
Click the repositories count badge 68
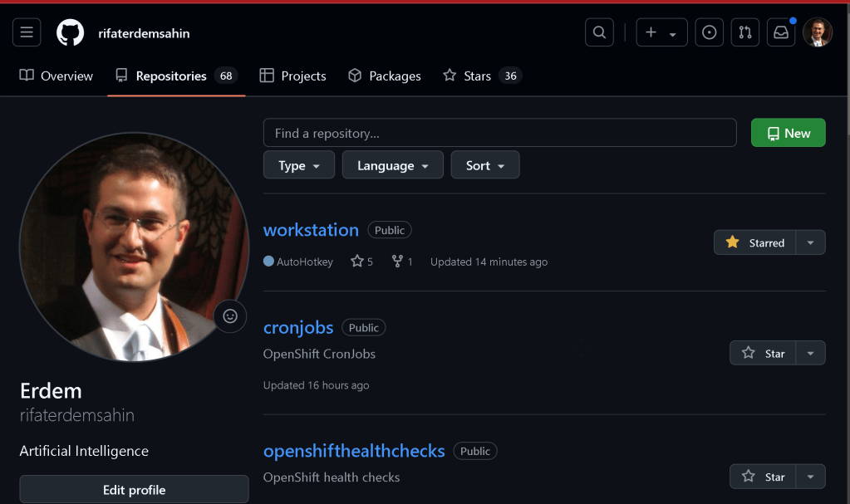pyautogui.click(x=226, y=76)
